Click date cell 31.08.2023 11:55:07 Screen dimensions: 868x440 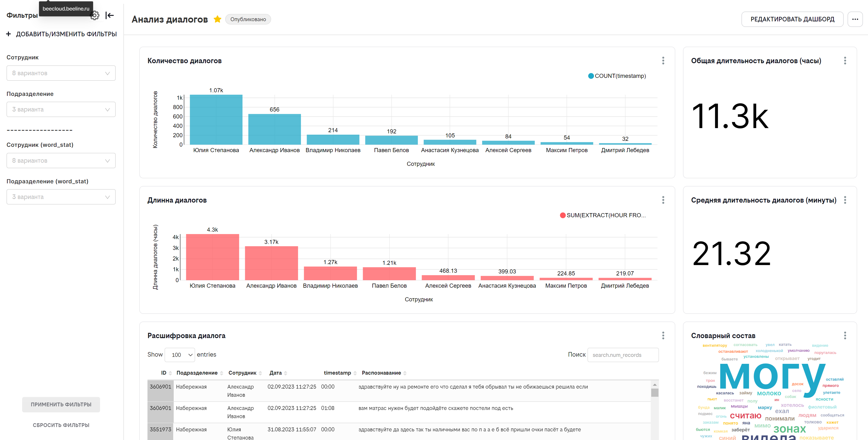click(x=292, y=429)
